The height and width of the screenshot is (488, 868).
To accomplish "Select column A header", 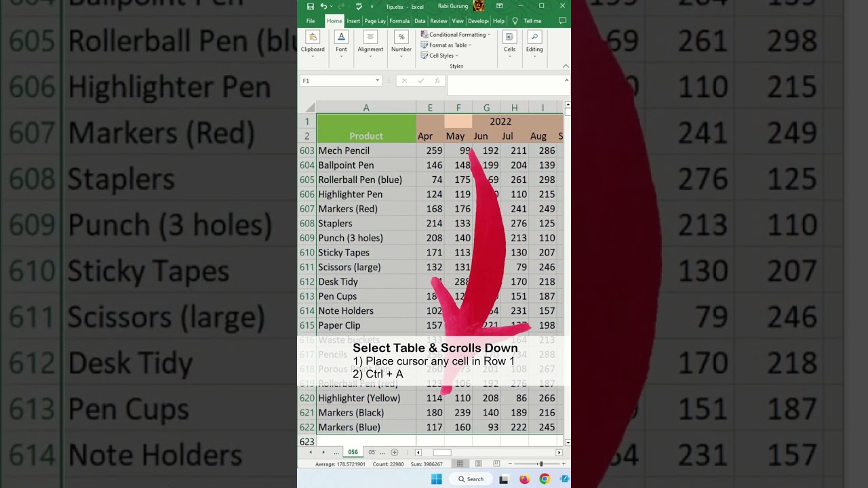I will tap(366, 108).
